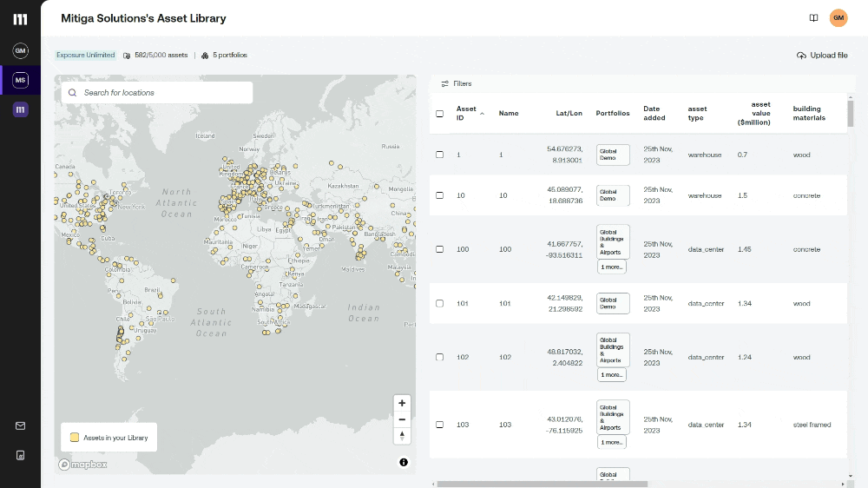Zoom out on the map
The image size is (868, 488).
(402, 419)
